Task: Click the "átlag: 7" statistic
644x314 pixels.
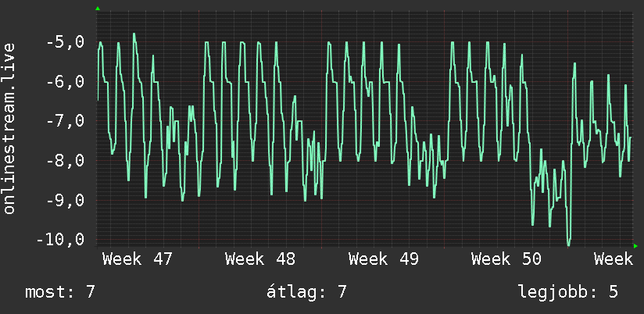Action: 306,292
